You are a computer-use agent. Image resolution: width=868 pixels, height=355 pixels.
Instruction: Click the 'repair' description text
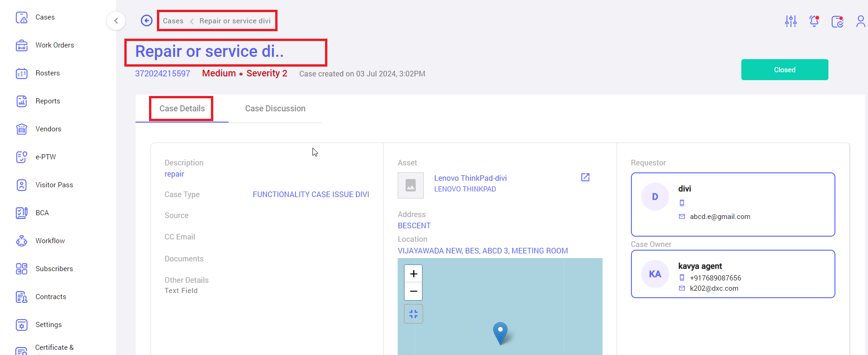(x=174, y=174)
